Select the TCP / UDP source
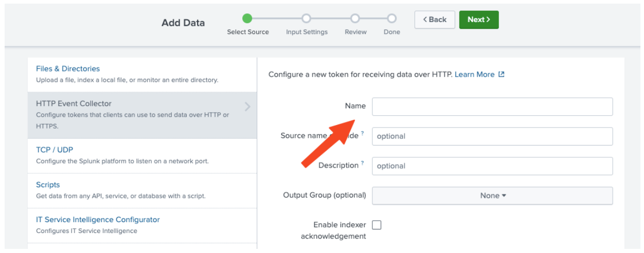This screenshot has width=644, height=253. pyautogui.click(x=55, y=150)
